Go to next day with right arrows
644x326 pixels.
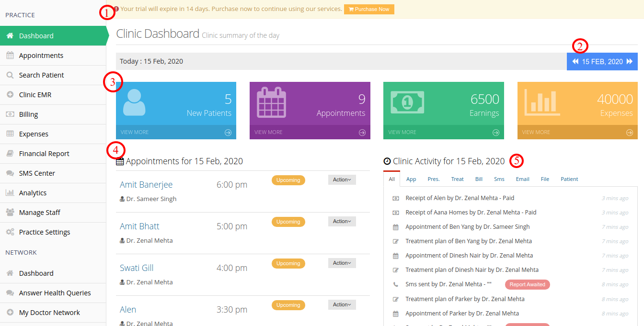(629, 62)
